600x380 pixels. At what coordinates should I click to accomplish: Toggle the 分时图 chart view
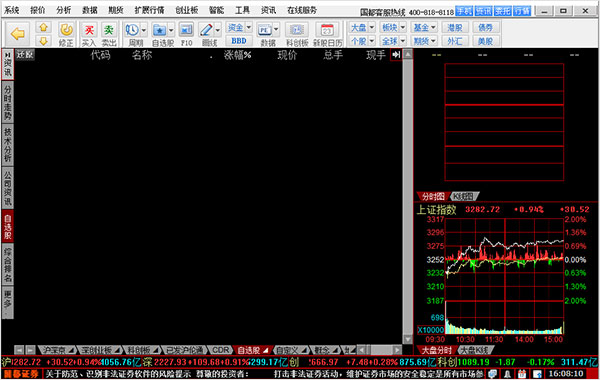tap(433, 196)
